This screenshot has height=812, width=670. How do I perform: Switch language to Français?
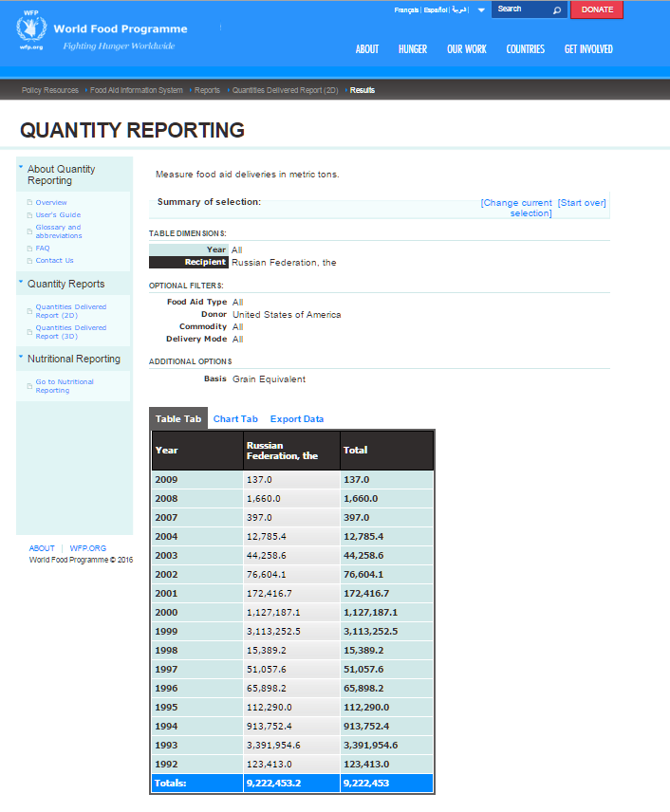point(406,9)
